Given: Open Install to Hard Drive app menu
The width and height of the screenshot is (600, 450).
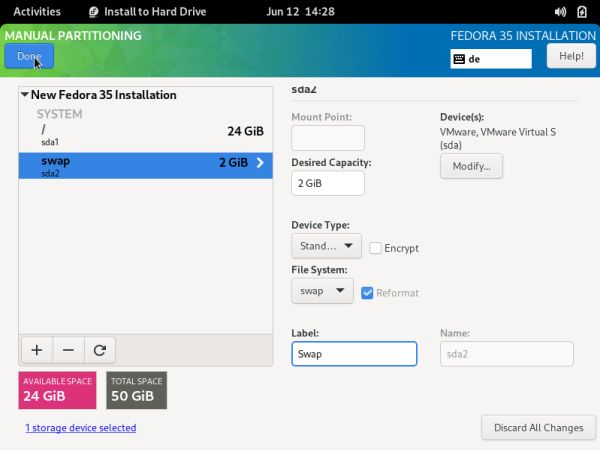Looking at the screenshot, I should (148, 11).
